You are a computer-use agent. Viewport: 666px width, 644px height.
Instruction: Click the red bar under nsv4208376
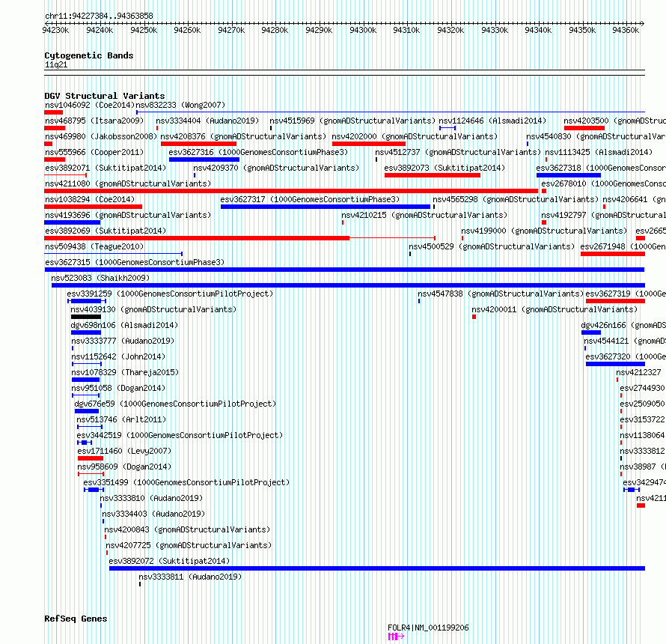(199, 144)
